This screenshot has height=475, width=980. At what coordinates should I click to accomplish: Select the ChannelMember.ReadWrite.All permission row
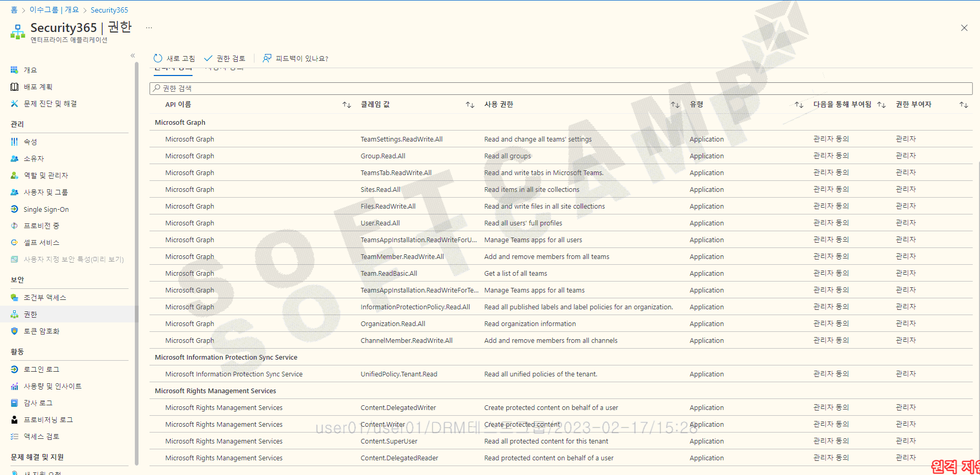pyautogui.click(x=561, y=340)
